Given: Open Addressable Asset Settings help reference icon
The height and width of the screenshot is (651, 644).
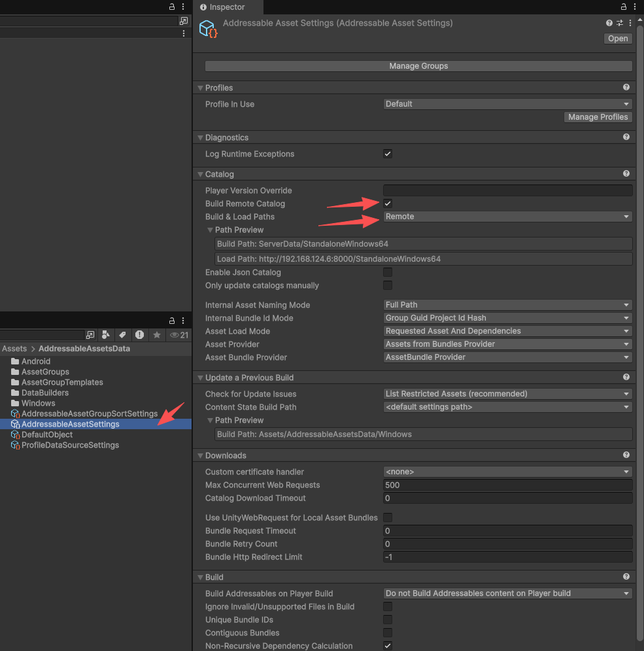Looking at the screenshot, I should (x=609, y=24).
